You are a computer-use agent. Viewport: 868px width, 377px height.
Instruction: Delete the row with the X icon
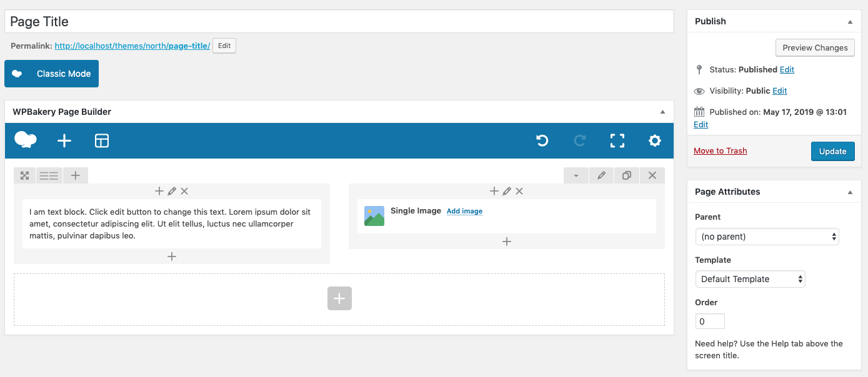(652, 176)
